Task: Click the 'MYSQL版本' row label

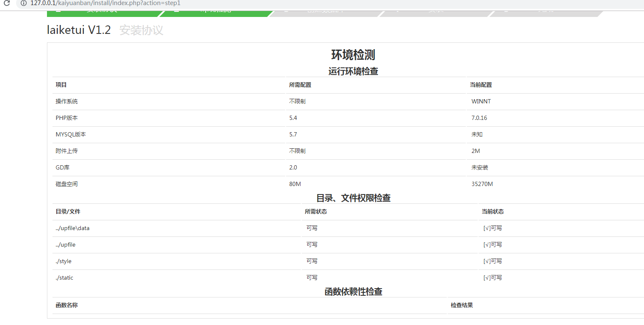Action: pos(71,134)
